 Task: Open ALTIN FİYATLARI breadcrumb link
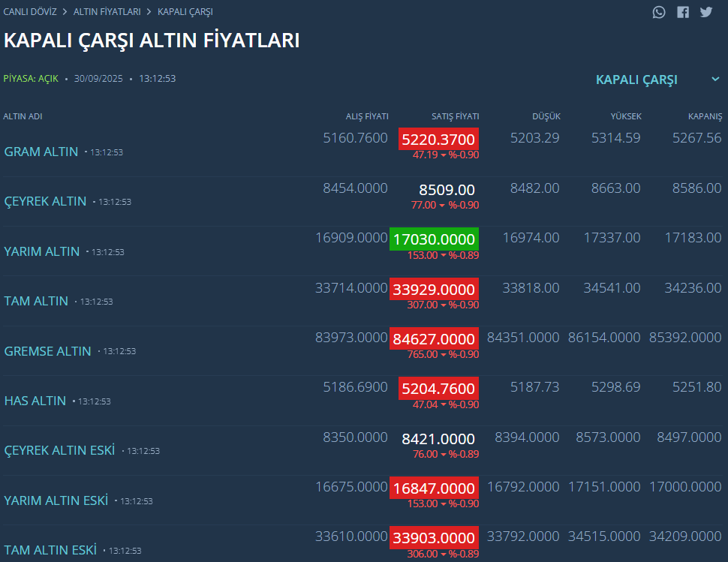107,11
